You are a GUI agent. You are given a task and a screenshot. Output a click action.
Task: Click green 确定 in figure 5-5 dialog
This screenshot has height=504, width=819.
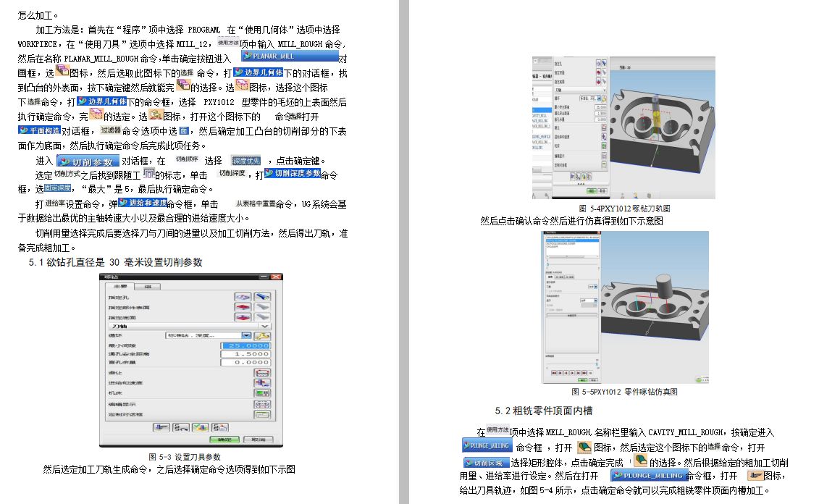[x=583, y=380]
